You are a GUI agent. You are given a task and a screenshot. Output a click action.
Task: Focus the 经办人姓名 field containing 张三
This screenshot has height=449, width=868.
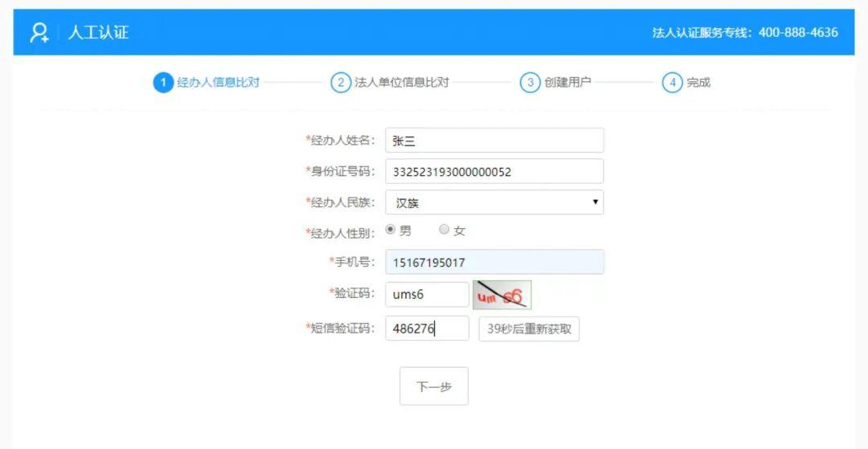tap(494, 141)
